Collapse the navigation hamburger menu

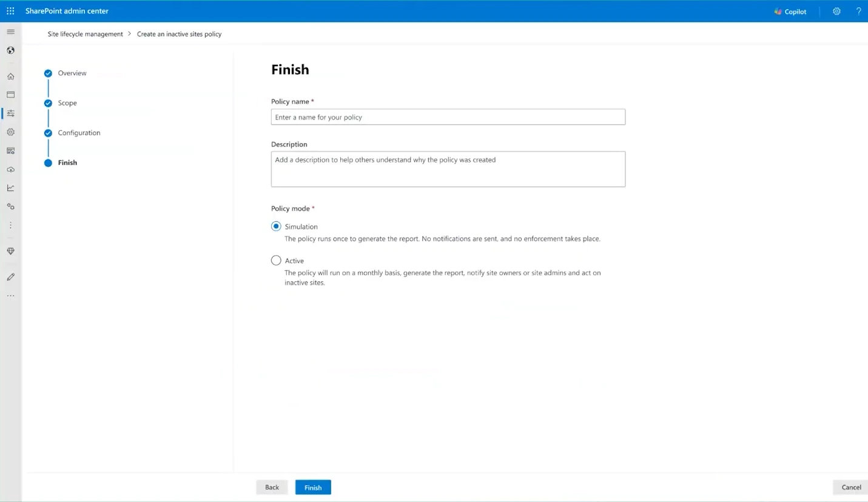(10, 32)
